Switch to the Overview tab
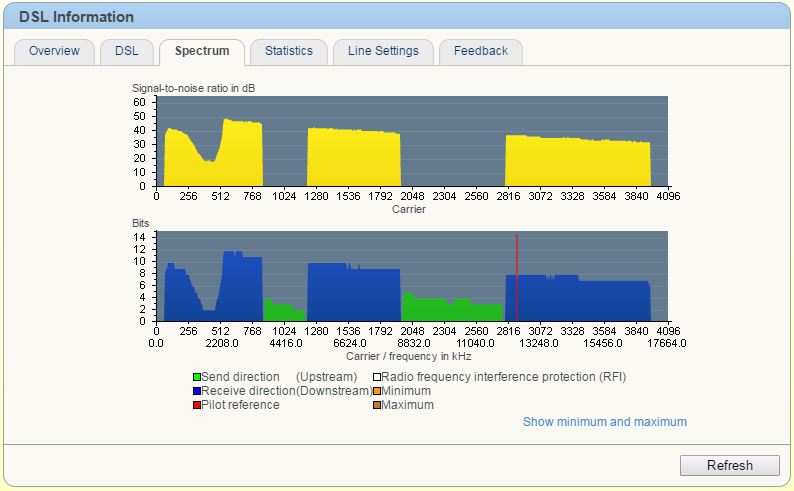The image size is (794, 491). pos(54,51)
